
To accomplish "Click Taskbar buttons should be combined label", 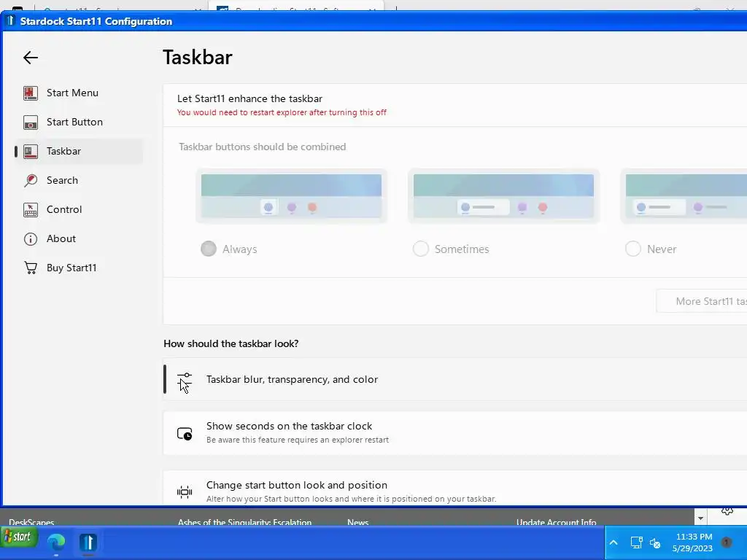I will click(263, 147).
